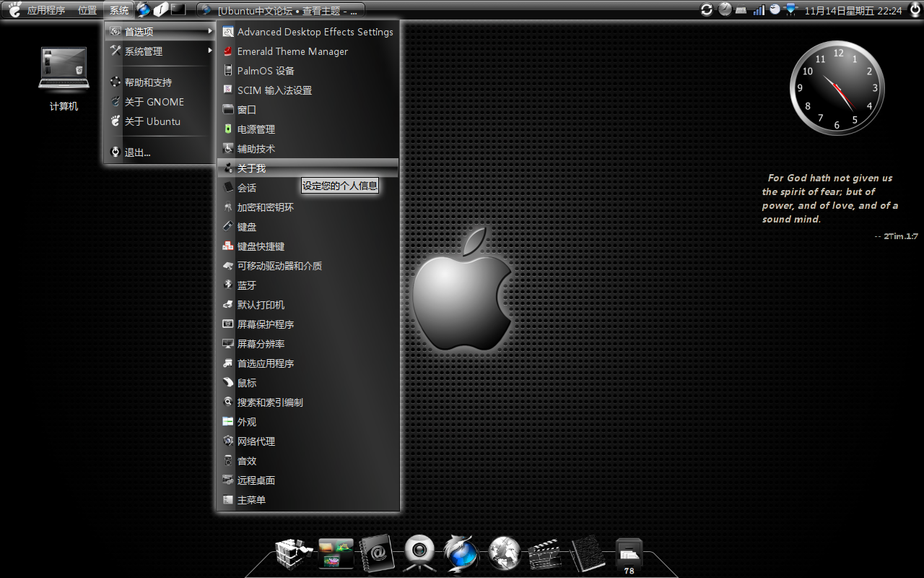Open the clapperboard video dock icon
This screenshot has width=924, height=578.
click(x=545, y=555)
